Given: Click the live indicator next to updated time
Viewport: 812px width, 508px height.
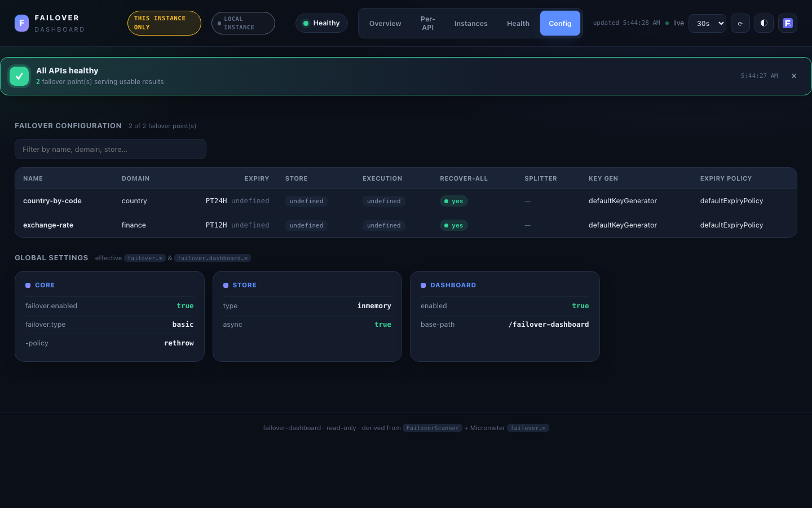Looking at the screenshot, I should [674, 23].
